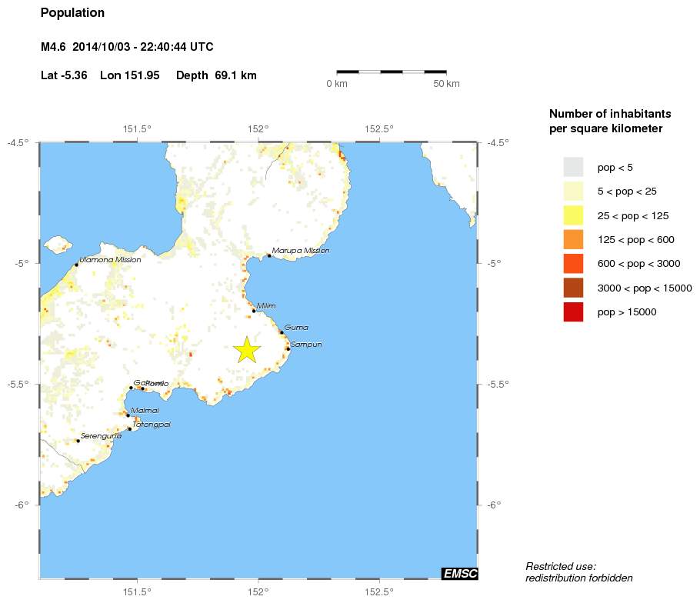Click the bright yellow '25 < pop < 125' swatch
The width and height of the screenshot is (700, 603).
click(573, 215)
